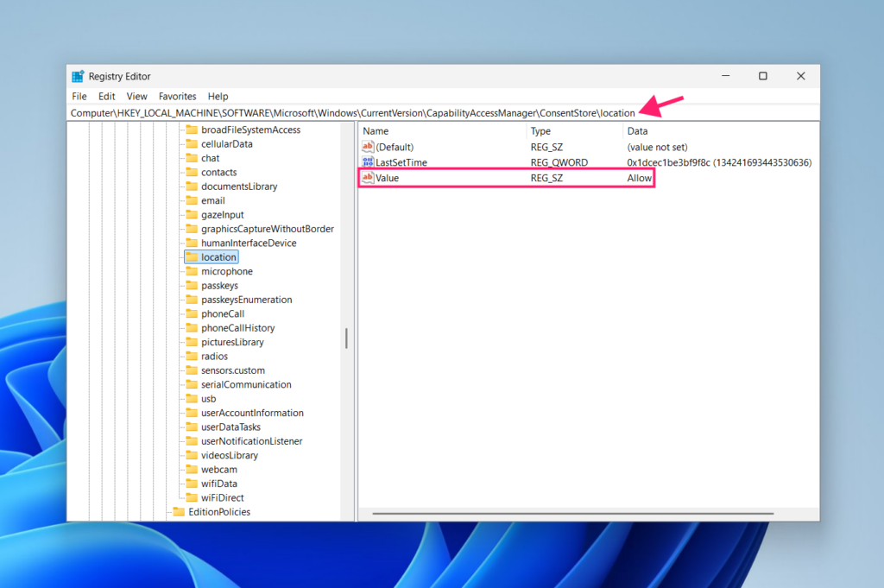Image resolution: width=884 pixels, height=588 pixels.
Task: Select the LastSetTime value name
Action: coord(401,162)
